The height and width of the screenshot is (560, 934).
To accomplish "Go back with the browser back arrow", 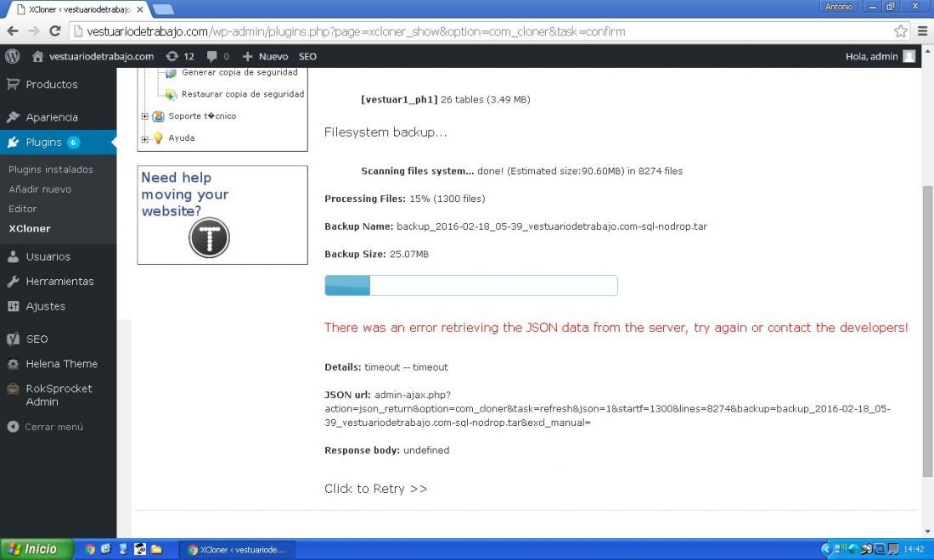I will (13, 31).
